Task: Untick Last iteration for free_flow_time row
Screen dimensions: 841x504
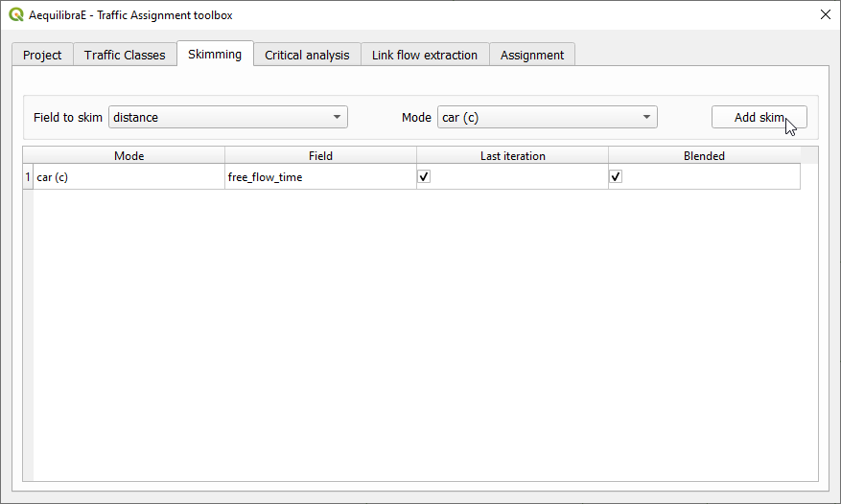Action: (424, 176)
